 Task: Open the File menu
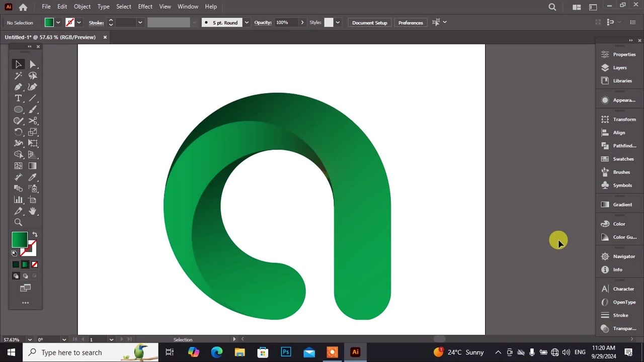(x=46, y=7)
